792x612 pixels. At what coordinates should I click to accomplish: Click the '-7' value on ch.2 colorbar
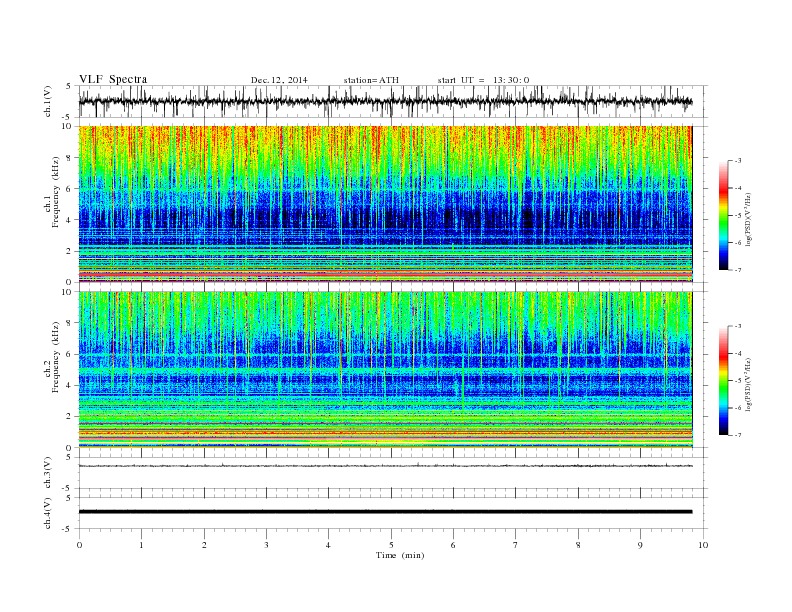click(738, 435)
